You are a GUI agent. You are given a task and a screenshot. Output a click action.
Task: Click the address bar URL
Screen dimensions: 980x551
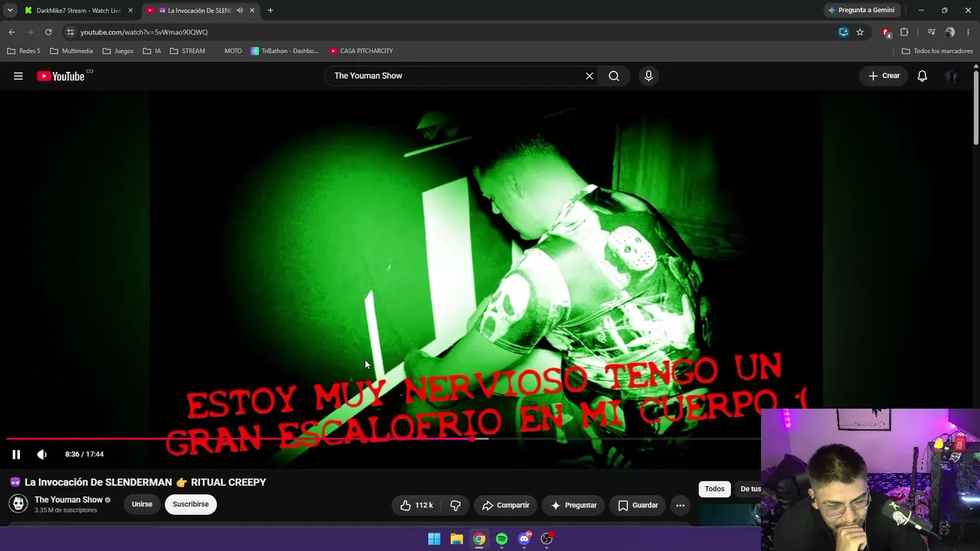point(144,32)
